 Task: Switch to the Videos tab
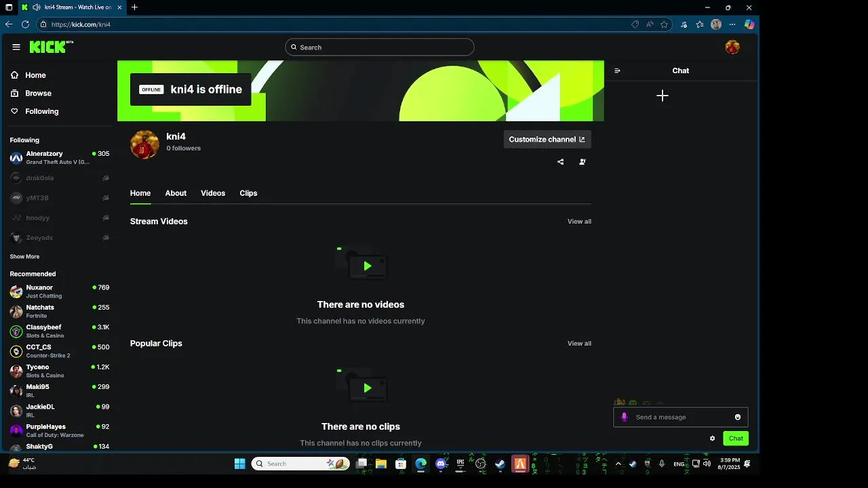[213, 193]
